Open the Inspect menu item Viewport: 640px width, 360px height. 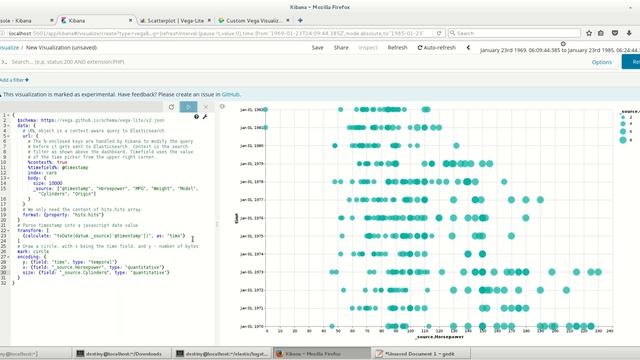pos(368,48)
